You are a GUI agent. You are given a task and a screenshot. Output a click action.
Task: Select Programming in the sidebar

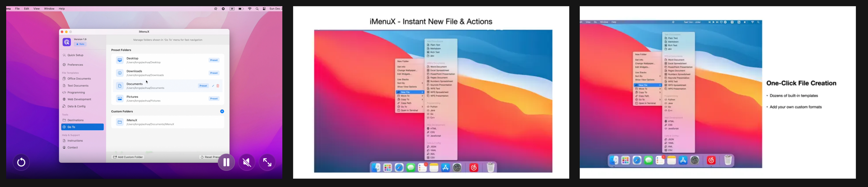click(x=76, y=93)
